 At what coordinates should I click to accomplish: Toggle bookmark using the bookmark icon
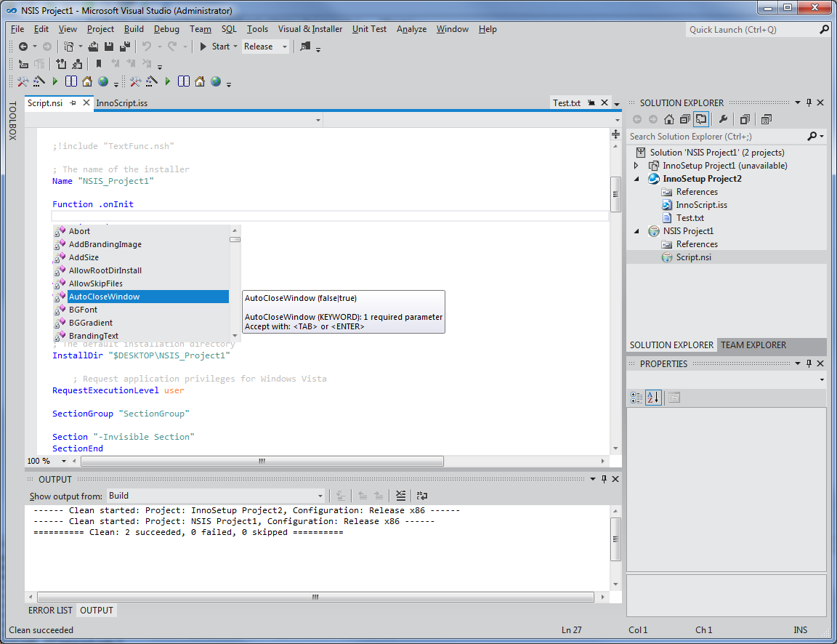pyautogui.click(x=99, y=64)
